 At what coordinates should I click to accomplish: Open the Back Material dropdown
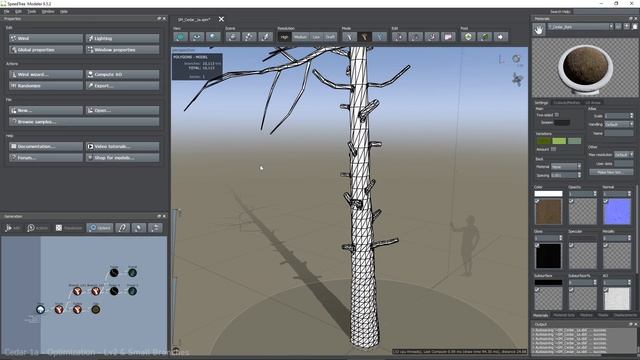tap(565, 167)
